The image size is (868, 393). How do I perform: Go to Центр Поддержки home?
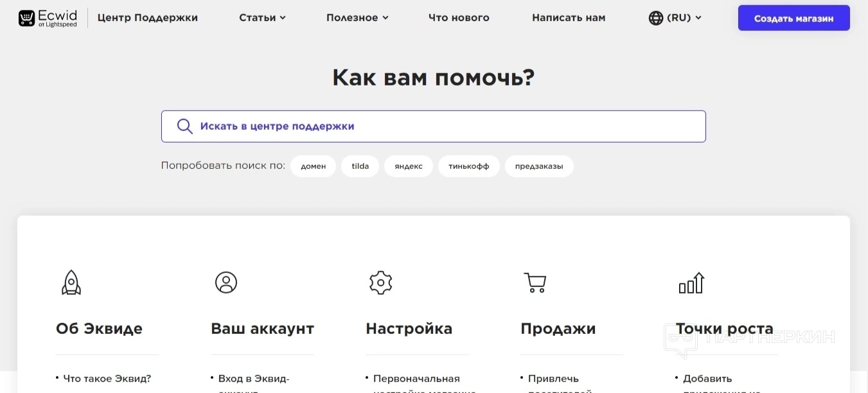[x=148, y=18]
